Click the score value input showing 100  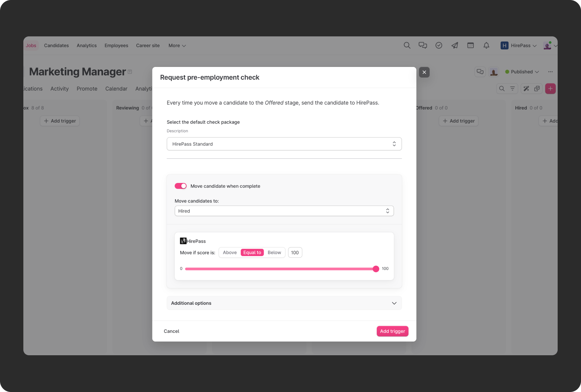coord(295,253)
